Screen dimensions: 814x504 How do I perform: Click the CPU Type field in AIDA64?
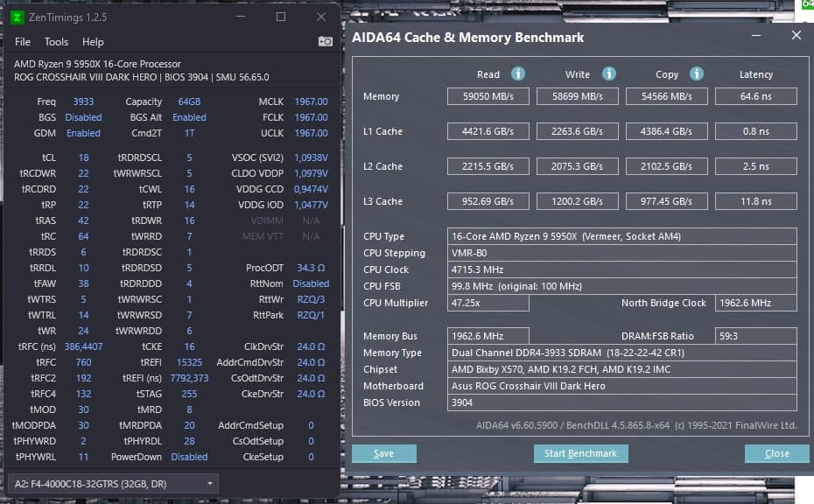(622, 236)
